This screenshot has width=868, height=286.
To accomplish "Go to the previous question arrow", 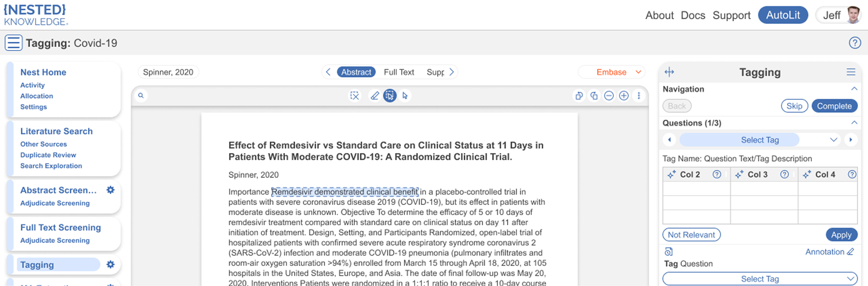I will [669, 140].
